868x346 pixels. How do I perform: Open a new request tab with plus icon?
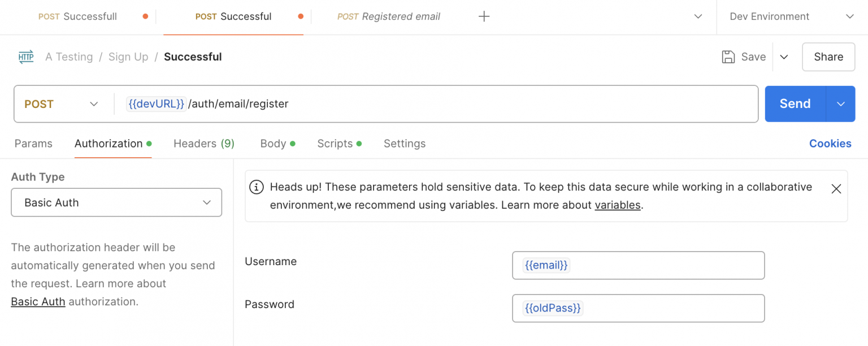[484, 16]
